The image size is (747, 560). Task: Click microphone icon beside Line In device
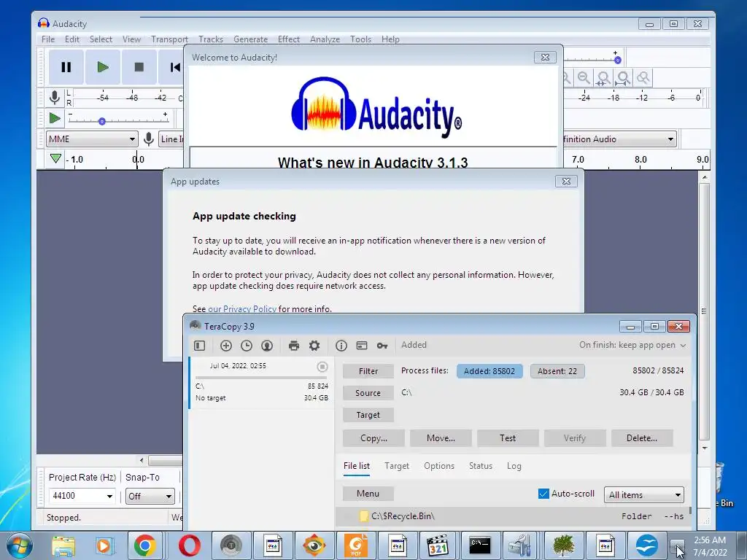(149, 139)
